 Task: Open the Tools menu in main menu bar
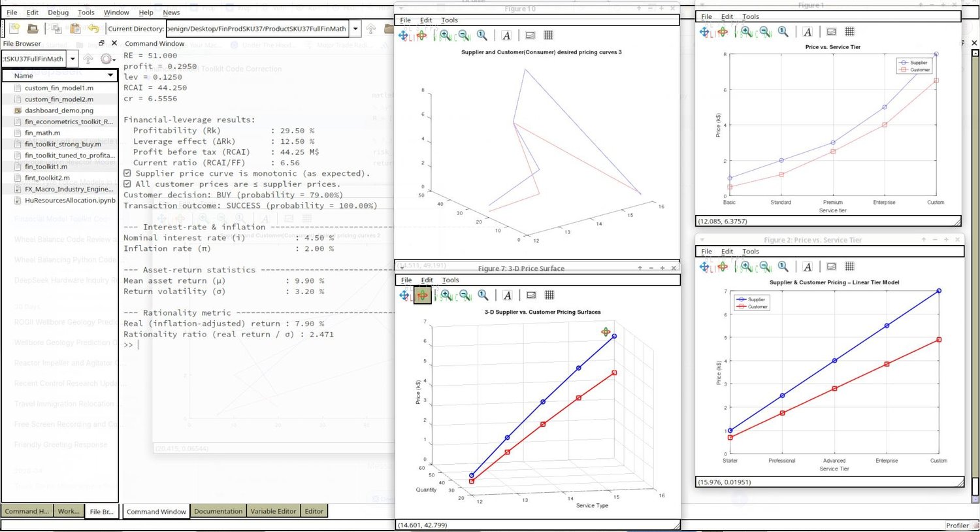point(86,12)
